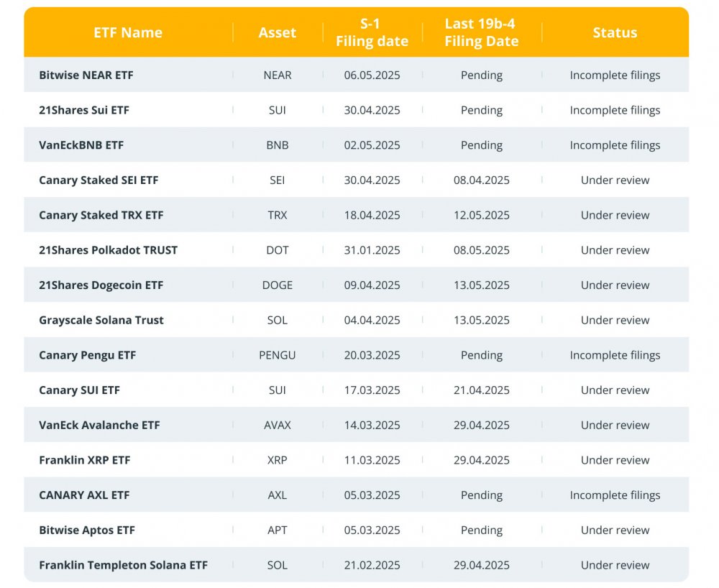719x588 pixels.
Task: Click the 21.04.2025 19b-4 filing date
Action: tap(482, 390)
